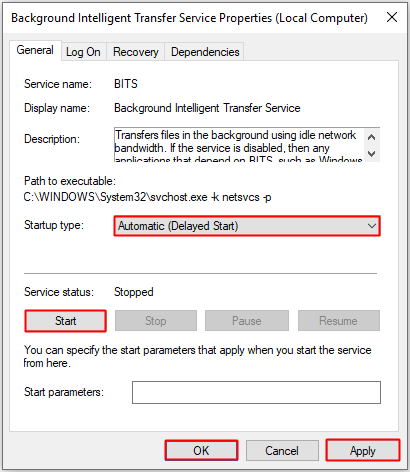Click inside the Description text box
This screenshot has width=410, height=472.
pyautogui.click(x=239, y=145)
